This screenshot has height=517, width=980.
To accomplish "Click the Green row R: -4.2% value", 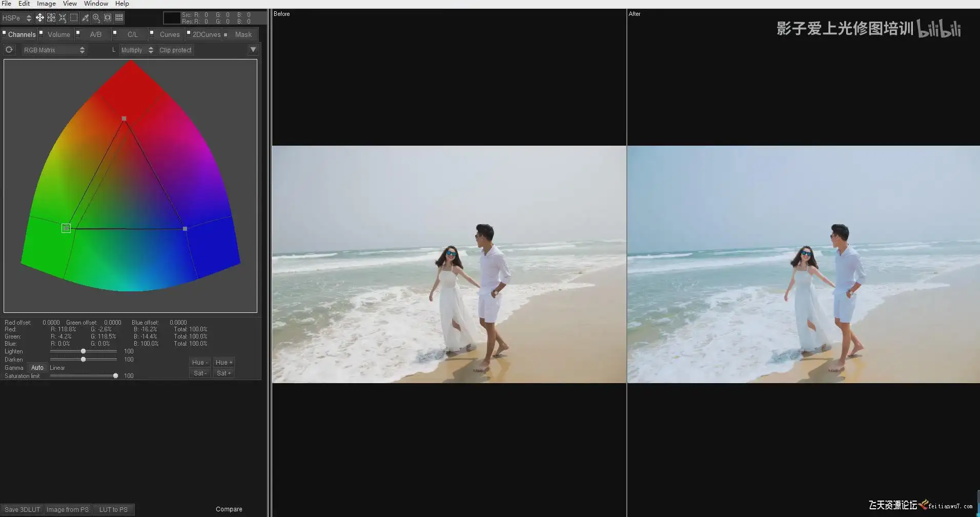I will coord(61,336).
